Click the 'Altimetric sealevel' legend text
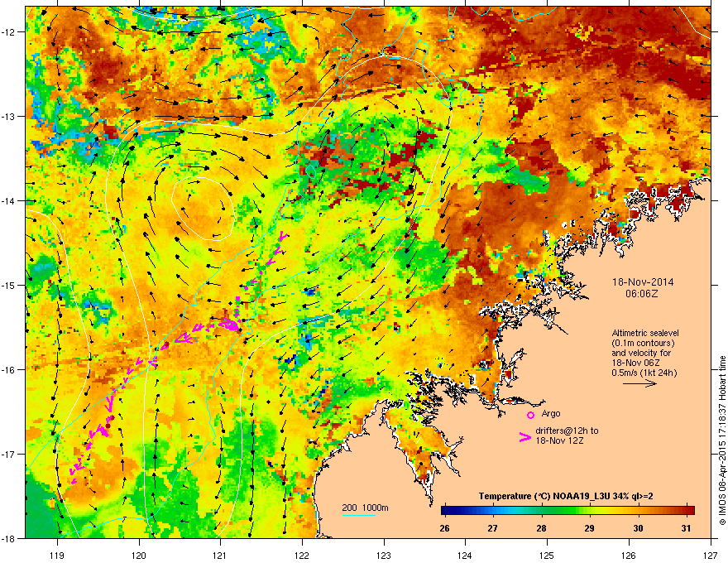This screenshot has height=563, width=728. [x=645, y=333]
